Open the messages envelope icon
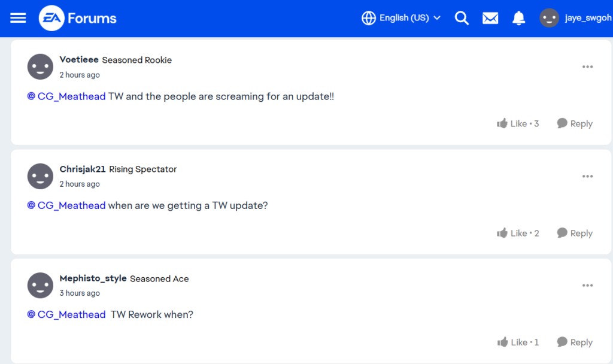This screenshot has height=364, width=613. [x=490, y=18]
